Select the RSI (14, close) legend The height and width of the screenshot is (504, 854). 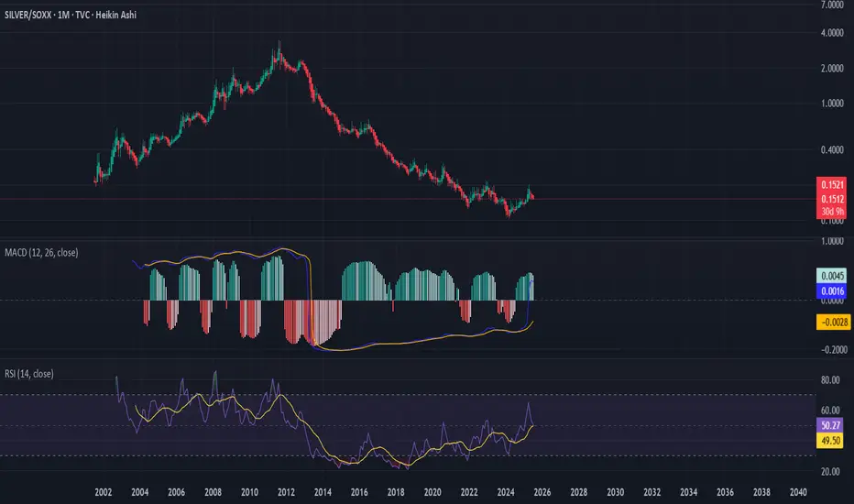[x=29, y=374]
